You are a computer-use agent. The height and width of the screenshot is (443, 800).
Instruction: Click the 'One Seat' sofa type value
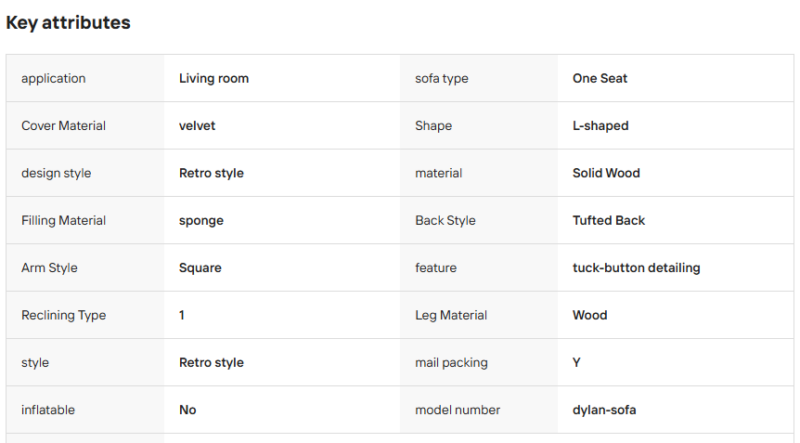pyautogui.click(x=599, y=79)
